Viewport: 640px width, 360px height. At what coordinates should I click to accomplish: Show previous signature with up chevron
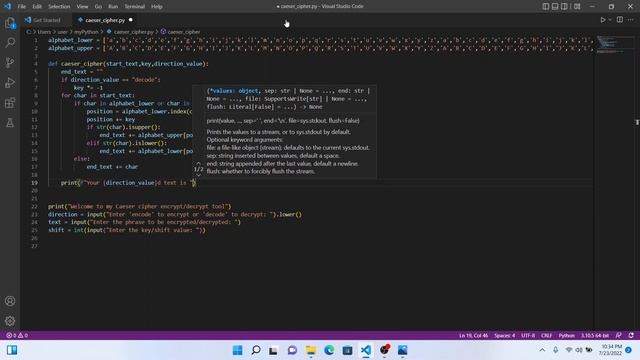(x=198, y=163)
